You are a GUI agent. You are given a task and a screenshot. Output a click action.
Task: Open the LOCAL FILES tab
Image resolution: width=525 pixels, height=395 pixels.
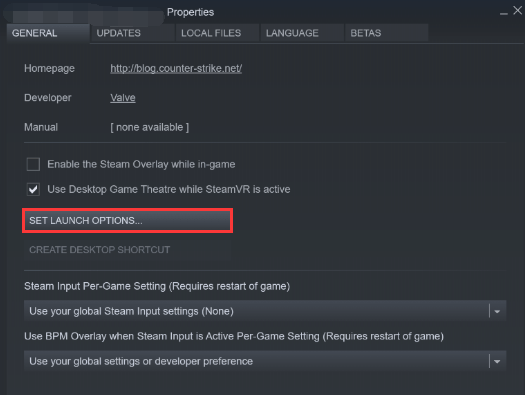click(x=217, y=33)
